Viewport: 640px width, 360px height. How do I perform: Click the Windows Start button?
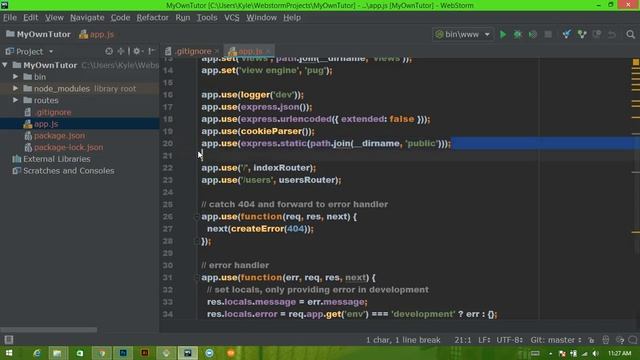point(9,353)
